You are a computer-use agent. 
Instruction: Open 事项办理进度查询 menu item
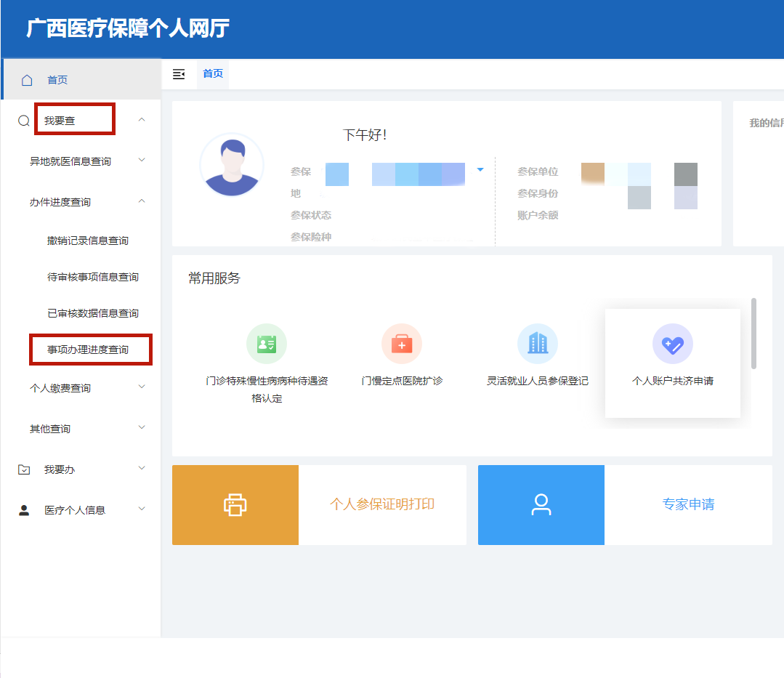click(88, 350)
